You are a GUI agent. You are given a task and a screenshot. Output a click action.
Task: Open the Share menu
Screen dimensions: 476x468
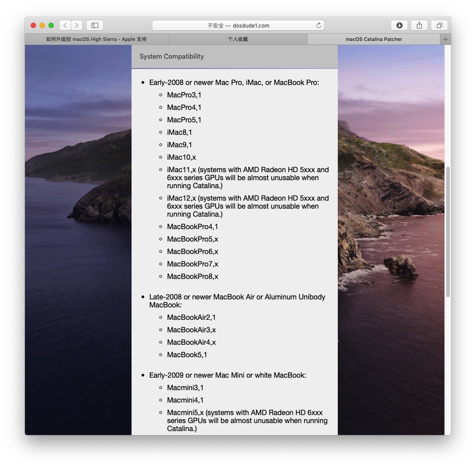(x=419, y=25)
